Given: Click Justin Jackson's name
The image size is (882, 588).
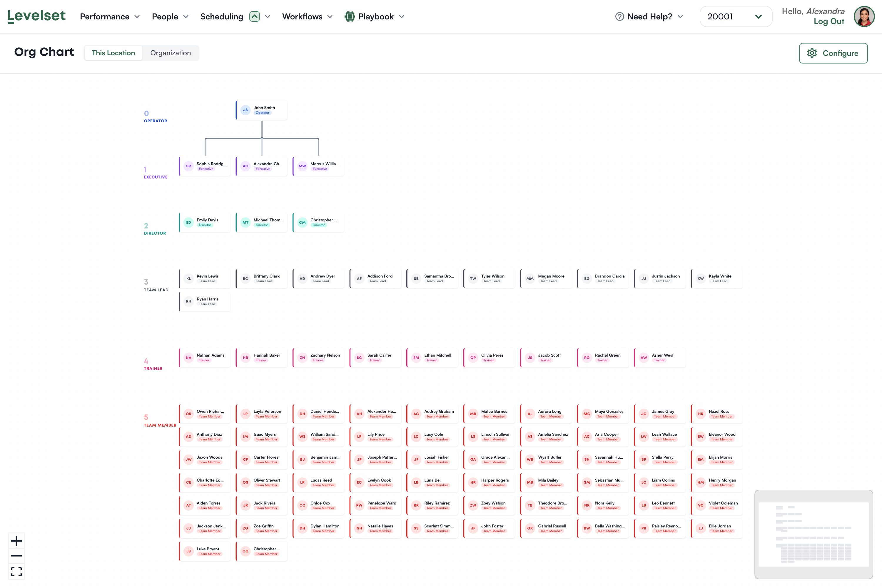Looking at the screenshot, I should click(x=666, y=276).
